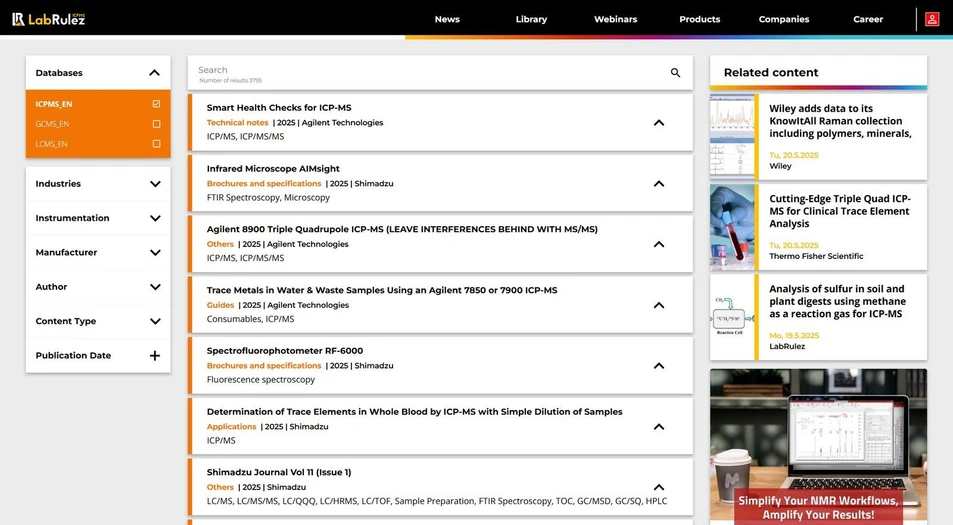Expand the Manufacturer filter
The width and height of the screenshot is (953, 525).
point(155,252)
